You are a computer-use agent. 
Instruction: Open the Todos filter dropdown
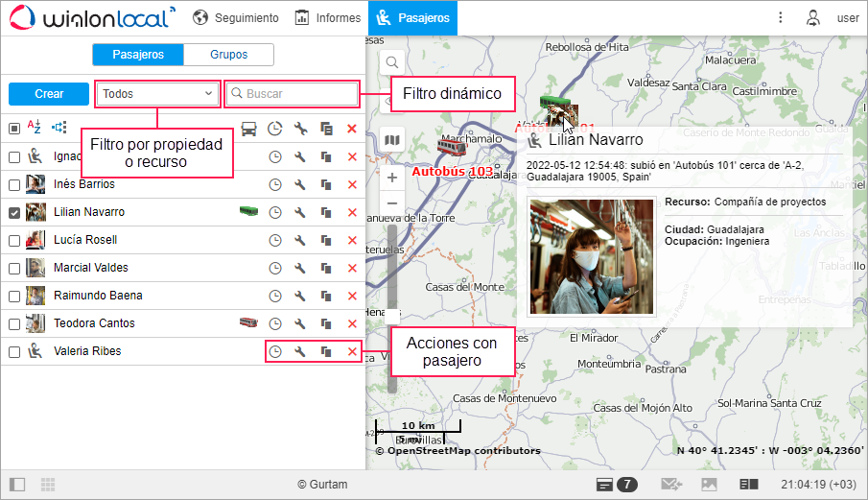pos(158,94)
